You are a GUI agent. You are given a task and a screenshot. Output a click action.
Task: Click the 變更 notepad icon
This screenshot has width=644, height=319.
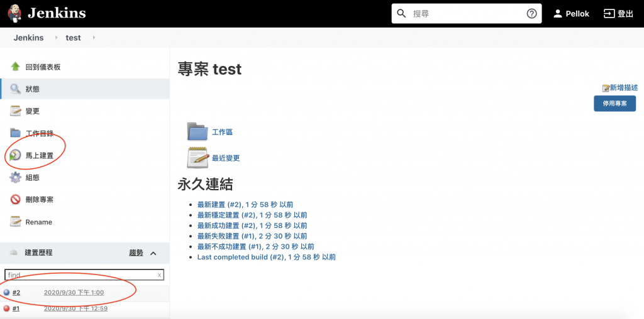coord(15,111)
